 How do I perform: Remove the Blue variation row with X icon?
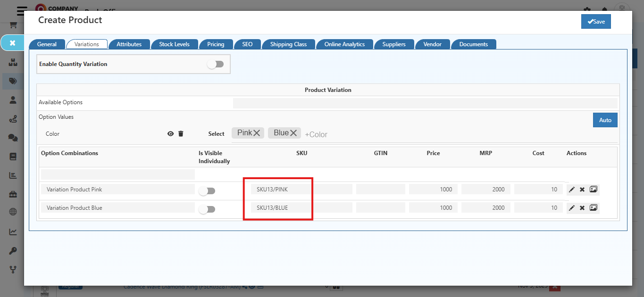point(582,208)
